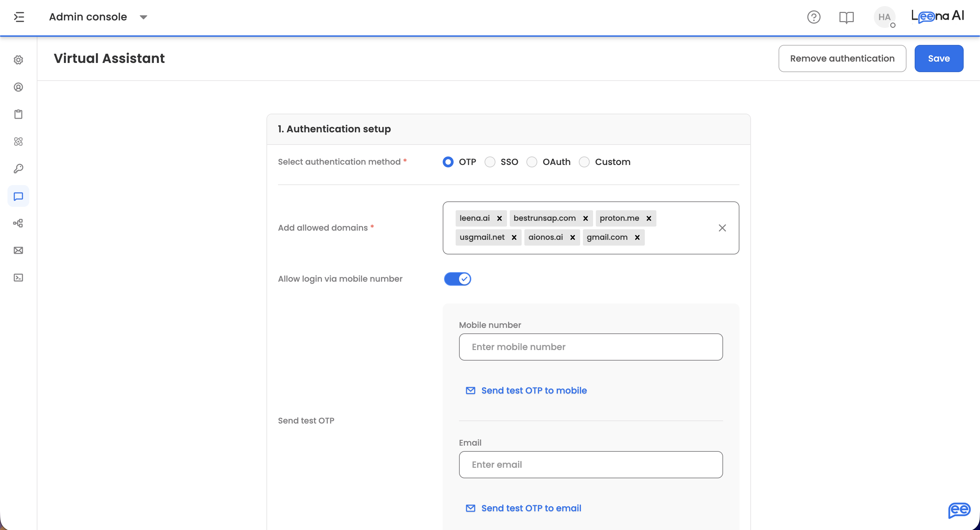Image resolution: width=980 pixels, height=530 pixels.
Task: Open the key credentials sidebar icon
Action: coord(18,168)
